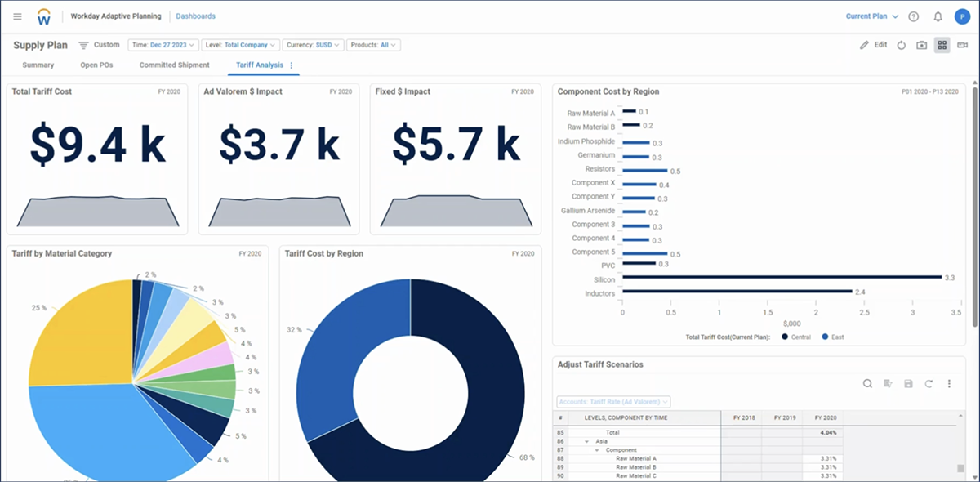Switch to the Open POs tab

click(96, 65)
